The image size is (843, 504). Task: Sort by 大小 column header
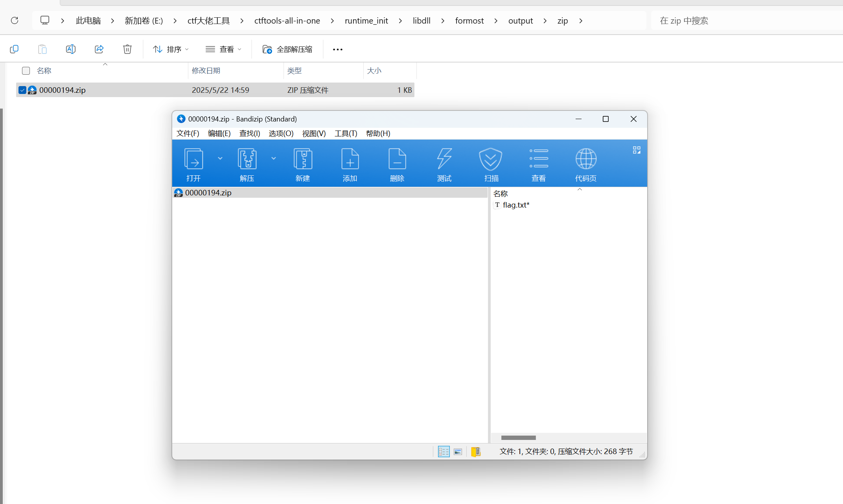point(390,71)
